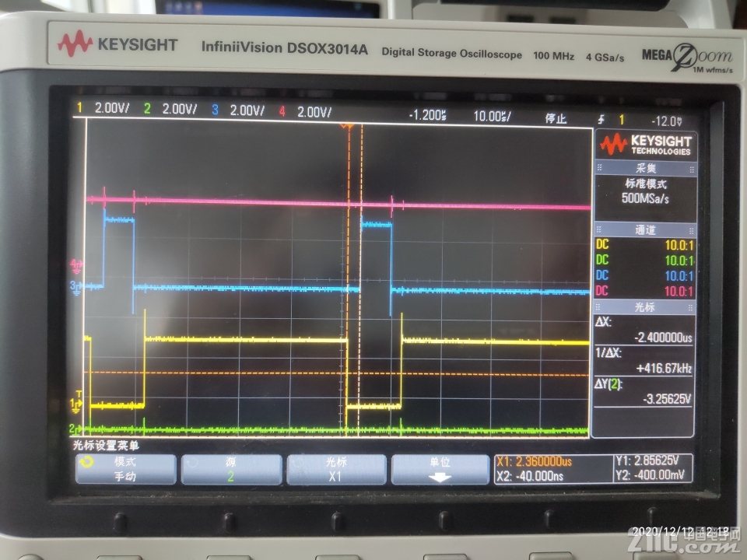This screenshot has width=747, height=560.
Task: Click the 光标设置菜单 menu title
Action: [x=106, y=446]
